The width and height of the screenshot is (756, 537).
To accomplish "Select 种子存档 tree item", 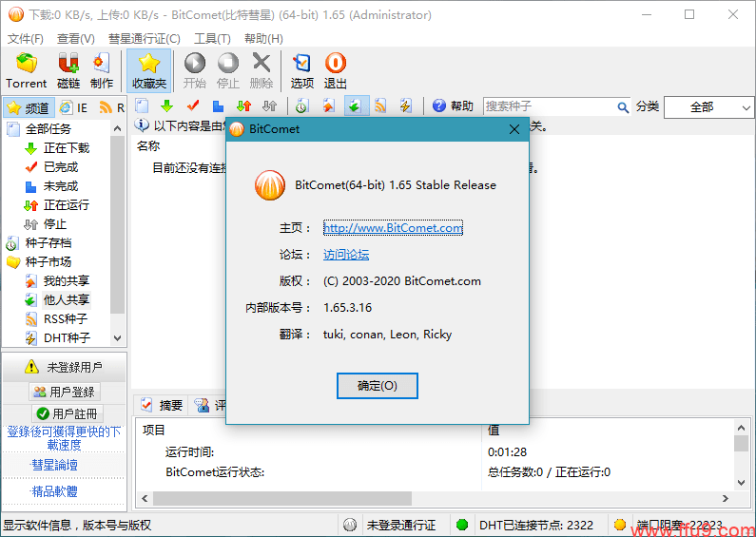I will 48,243.
